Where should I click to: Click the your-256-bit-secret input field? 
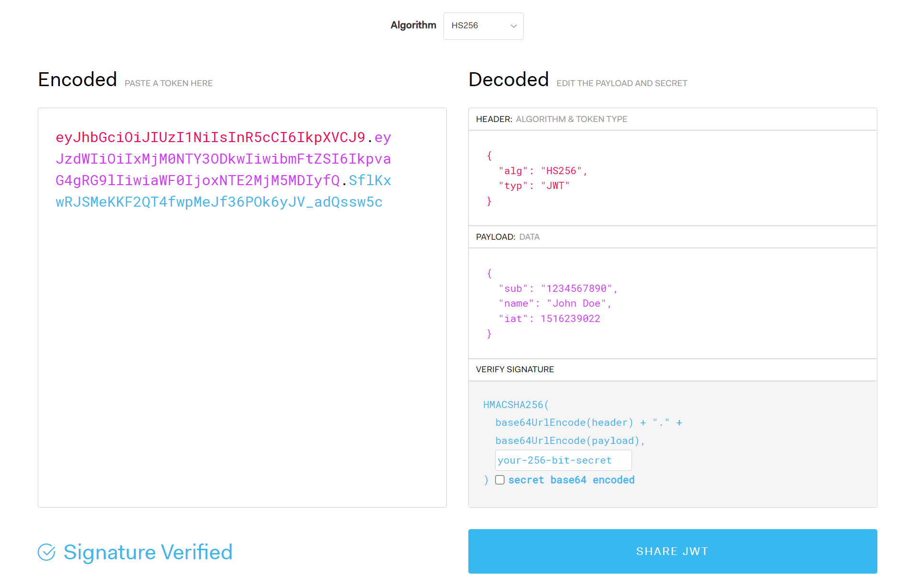point(563,460)
